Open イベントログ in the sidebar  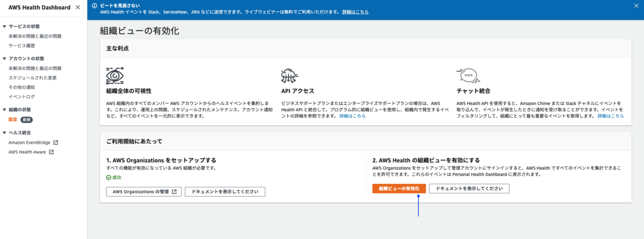(x=21, y=97)
